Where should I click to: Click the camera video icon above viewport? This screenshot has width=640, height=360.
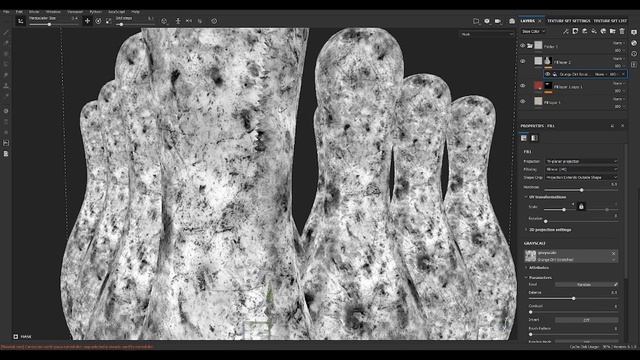tap(498, 21)
